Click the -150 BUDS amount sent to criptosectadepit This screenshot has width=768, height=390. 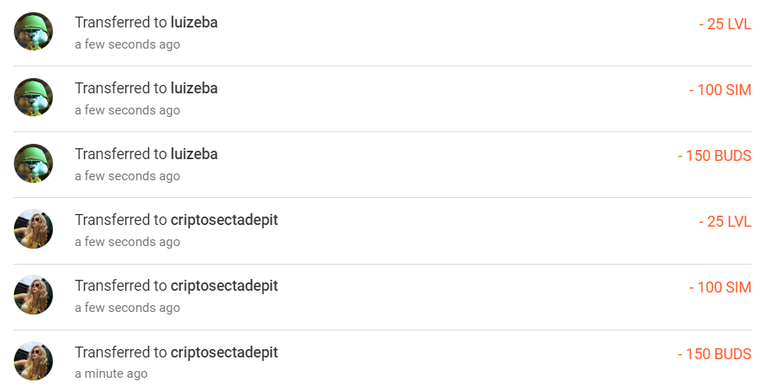tap(715, 354)
